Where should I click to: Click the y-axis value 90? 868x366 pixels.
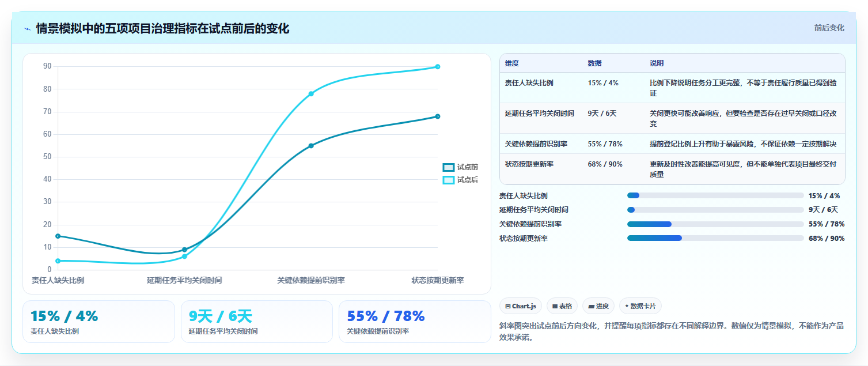[x=47, y=66]
